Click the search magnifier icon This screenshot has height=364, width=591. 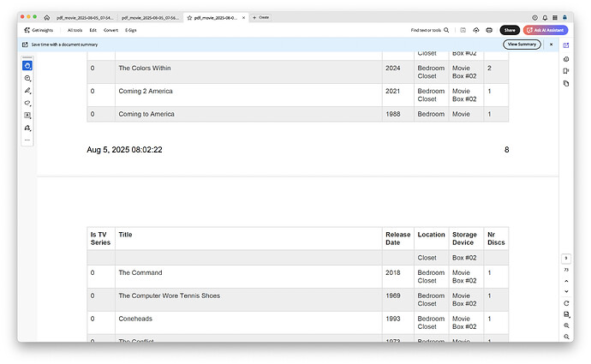pyautogui.click(x=446, y=30)
